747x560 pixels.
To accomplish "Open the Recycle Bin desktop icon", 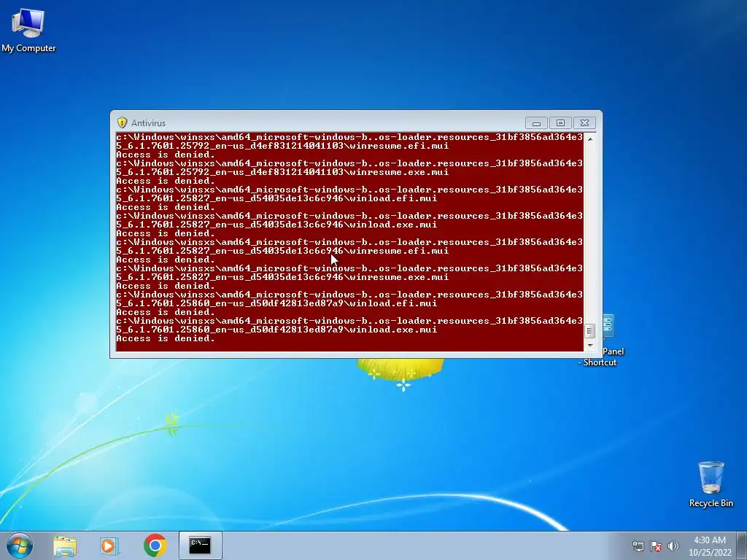I will point(711,484).
